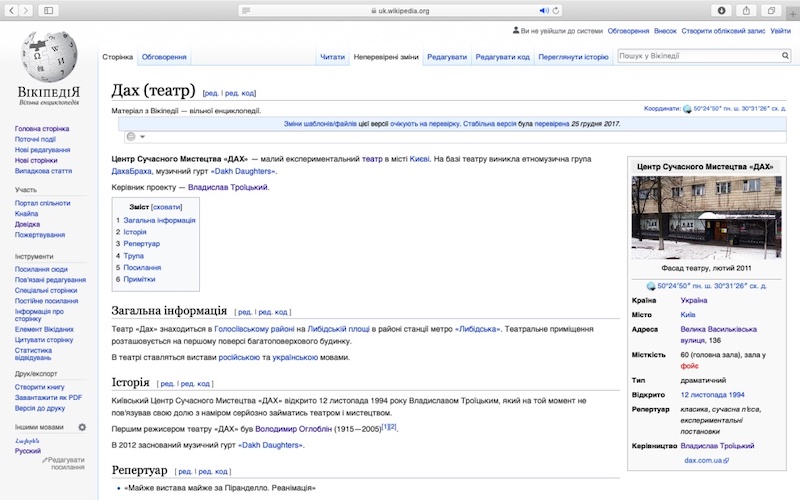Click Увійти login link
This screenshot has height=500, width=800.
[780, 31]
